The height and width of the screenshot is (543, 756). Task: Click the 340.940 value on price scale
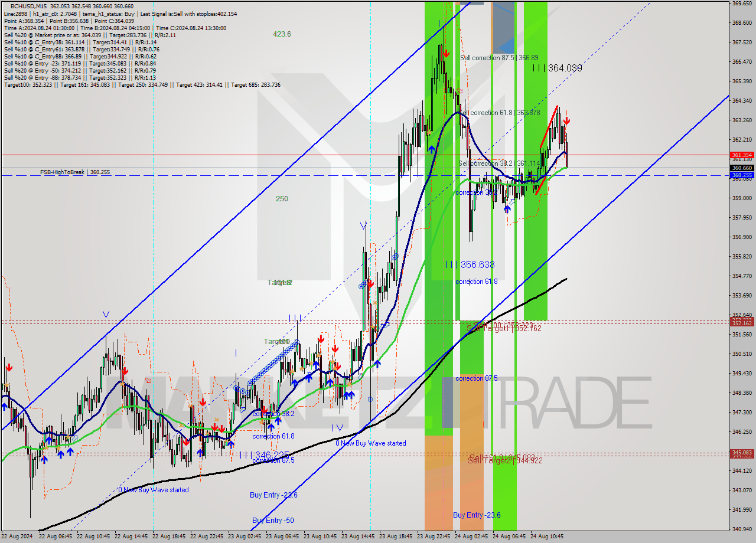[742, 529]
